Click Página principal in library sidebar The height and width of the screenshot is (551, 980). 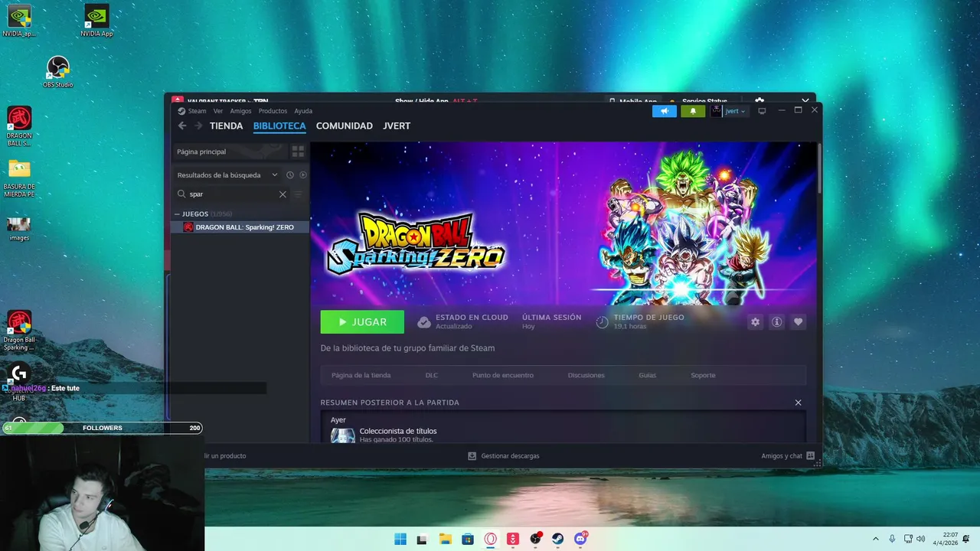229,152
